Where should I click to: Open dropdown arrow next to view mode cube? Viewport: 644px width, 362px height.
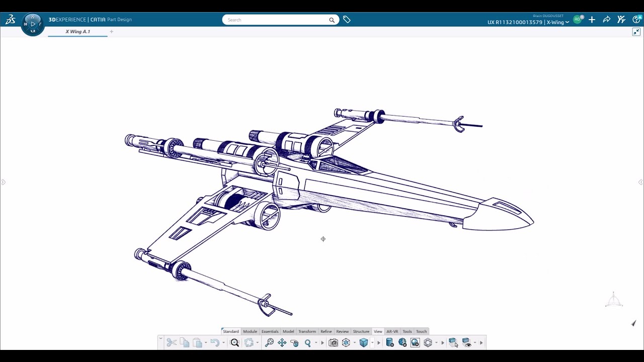[372, 343]
